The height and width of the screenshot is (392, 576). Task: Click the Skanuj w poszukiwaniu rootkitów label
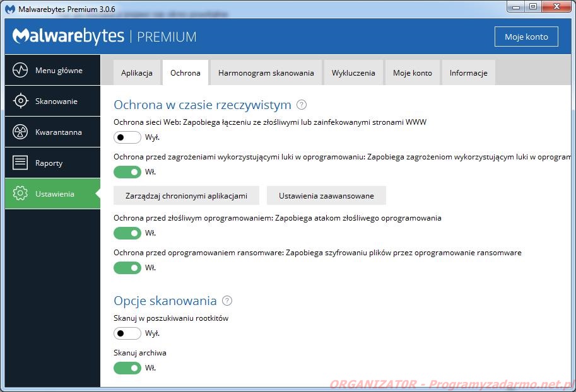pyautogui.click(x=171, y=318)
